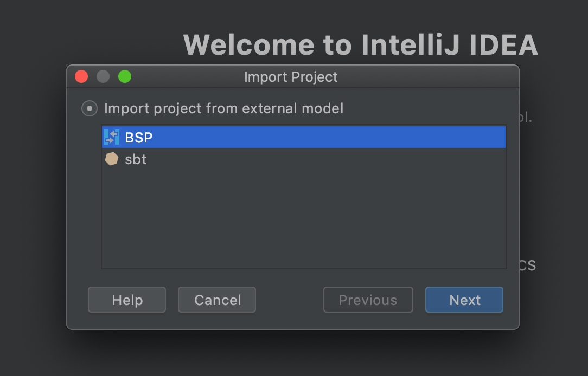Image resolution: width=588 pixels, height=376 pixels.
Task: Pick the sbt text label
Action: click(x=136, y=159)
